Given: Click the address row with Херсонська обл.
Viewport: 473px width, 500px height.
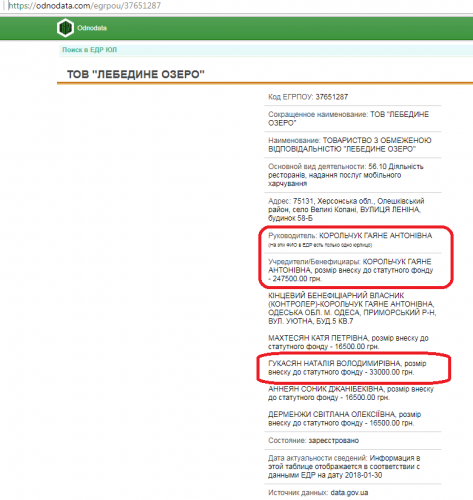Looking at the screenshot, I should [353, 210].
